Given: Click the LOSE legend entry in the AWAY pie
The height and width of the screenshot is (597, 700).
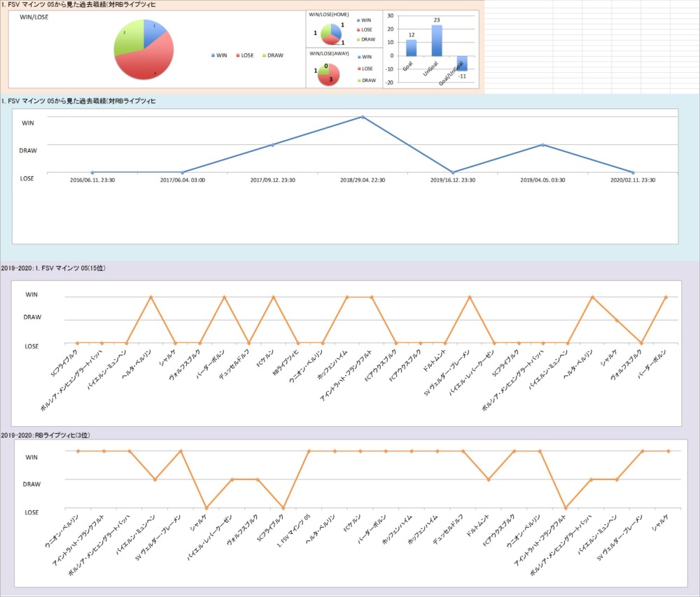Looking at the screenshot, I should 367,69.
